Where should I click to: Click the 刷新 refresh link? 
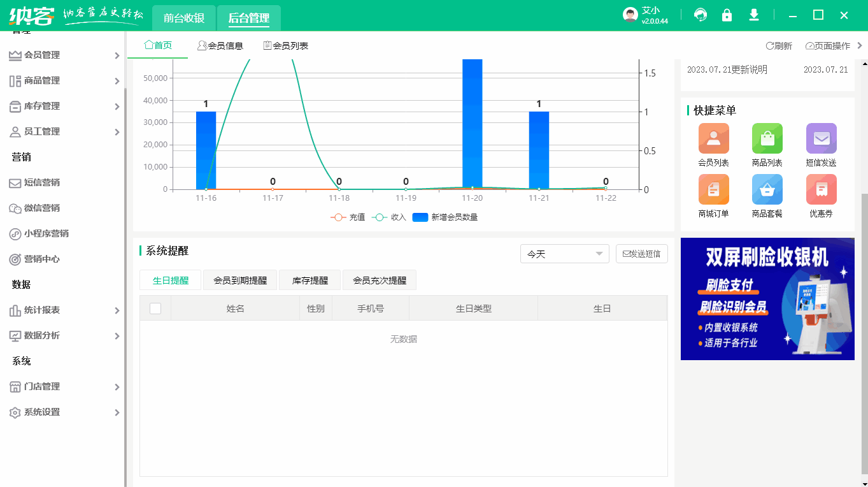click(779, 45)
